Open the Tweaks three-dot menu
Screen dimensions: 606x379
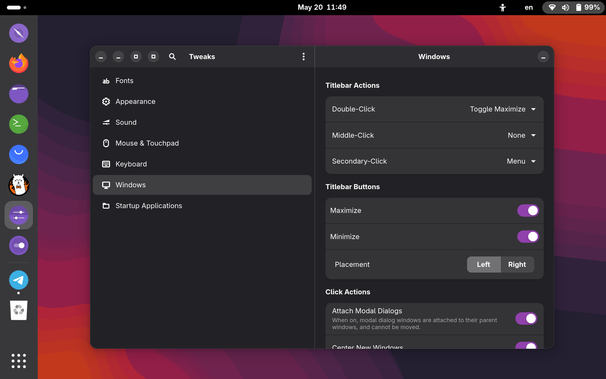click(x=303, y=57)
